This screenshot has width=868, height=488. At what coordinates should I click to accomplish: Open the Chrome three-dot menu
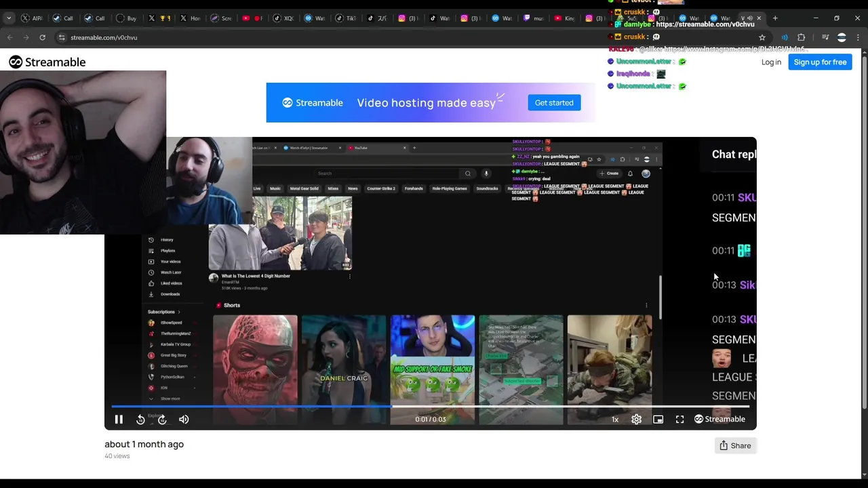(859, 37)
